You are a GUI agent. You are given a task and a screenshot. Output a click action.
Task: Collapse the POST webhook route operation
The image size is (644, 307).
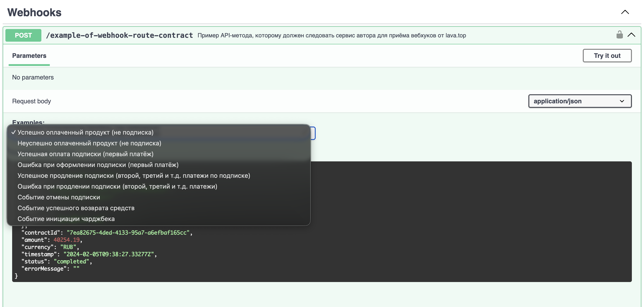point(631,35)
